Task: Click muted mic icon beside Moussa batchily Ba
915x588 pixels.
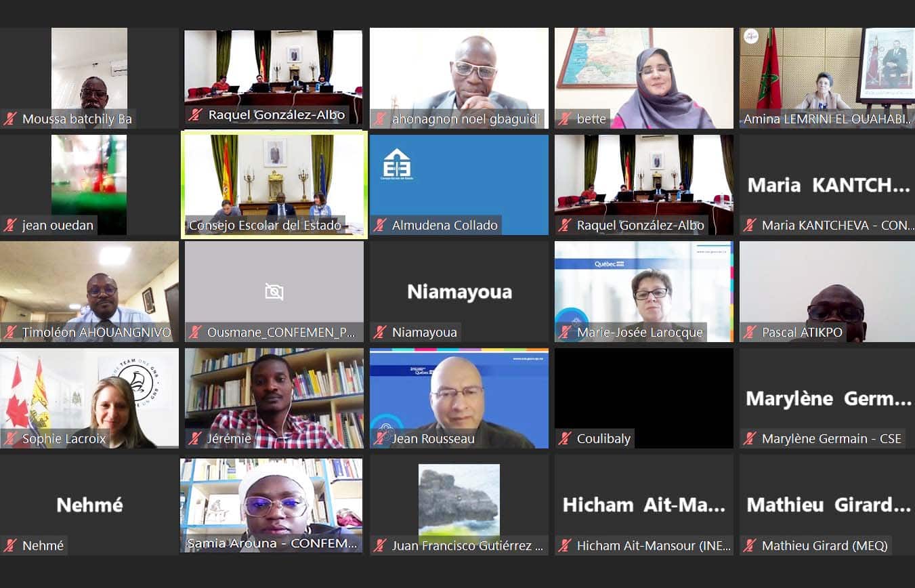Action: (x=10, y=119)
